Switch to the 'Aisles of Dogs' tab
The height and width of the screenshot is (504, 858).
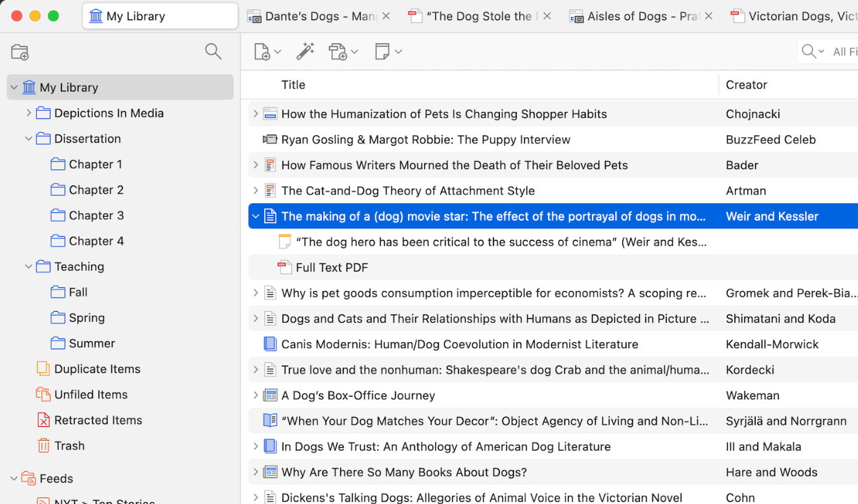[x=638, y=16]
